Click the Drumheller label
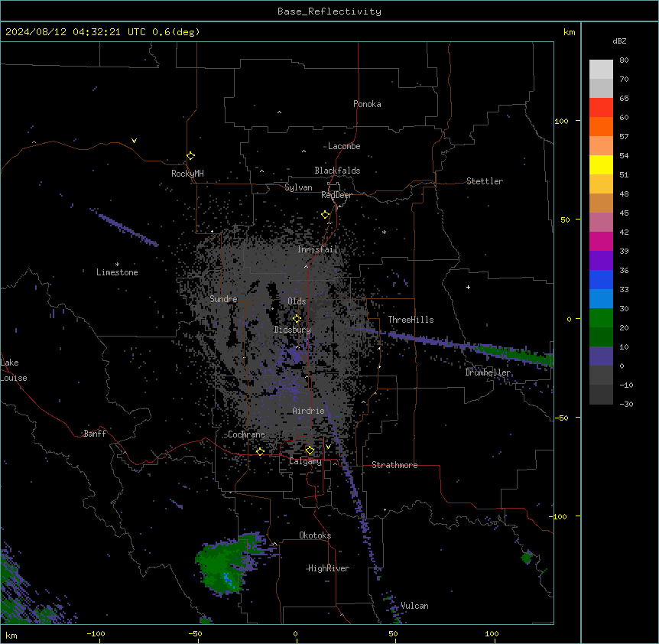The width and height of the screenshot is (659, 644). (x=487, y=372)
